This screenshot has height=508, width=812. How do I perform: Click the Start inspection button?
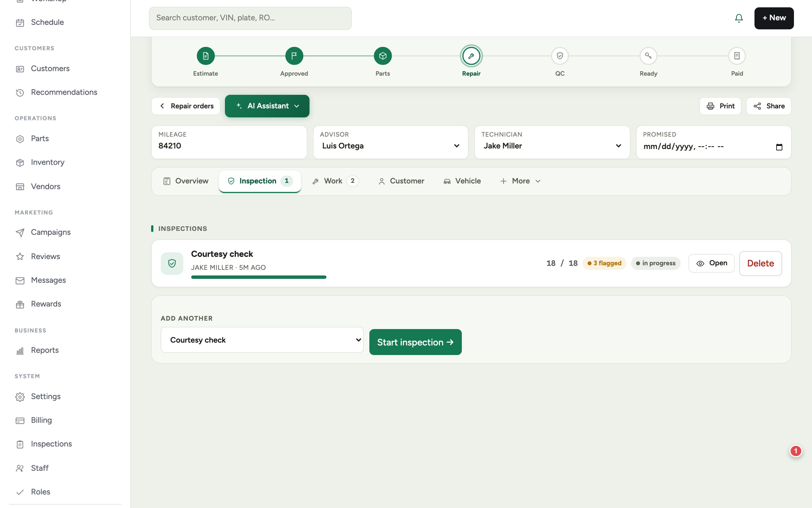[415, 342]
